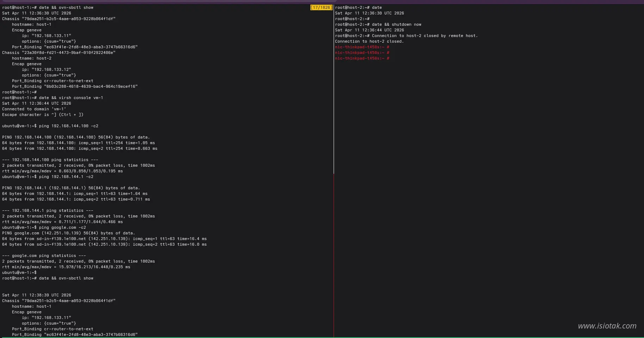Click '--- google.com ping statistics ---' line
Screen dimensions: 644x338
(x=44, y=256)
